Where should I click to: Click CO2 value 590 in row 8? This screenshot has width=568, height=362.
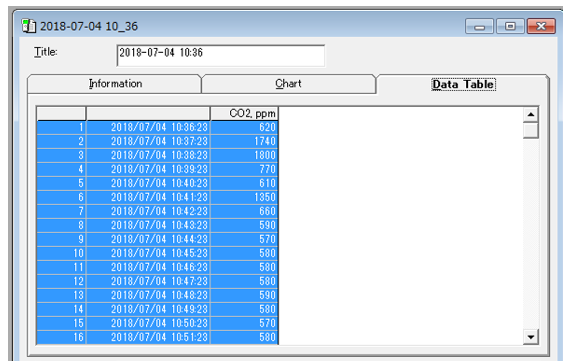click(x=244, y=225)
